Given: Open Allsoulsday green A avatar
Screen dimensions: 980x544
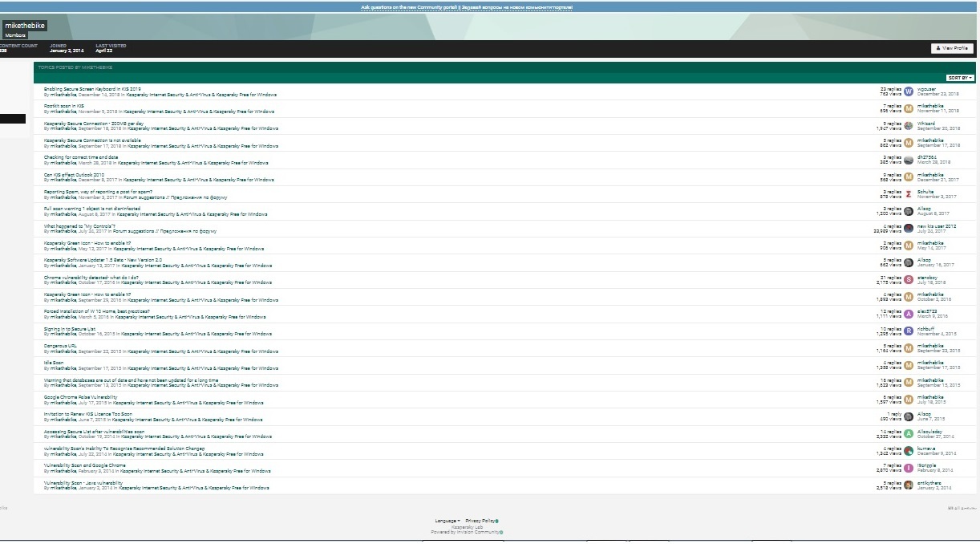Looking at the screenshot, I should point(909,434).
